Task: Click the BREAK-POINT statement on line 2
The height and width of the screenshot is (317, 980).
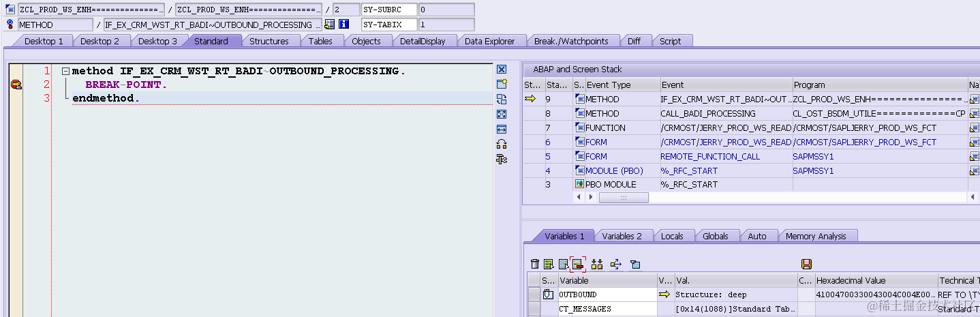Action: tap(126, 85)
